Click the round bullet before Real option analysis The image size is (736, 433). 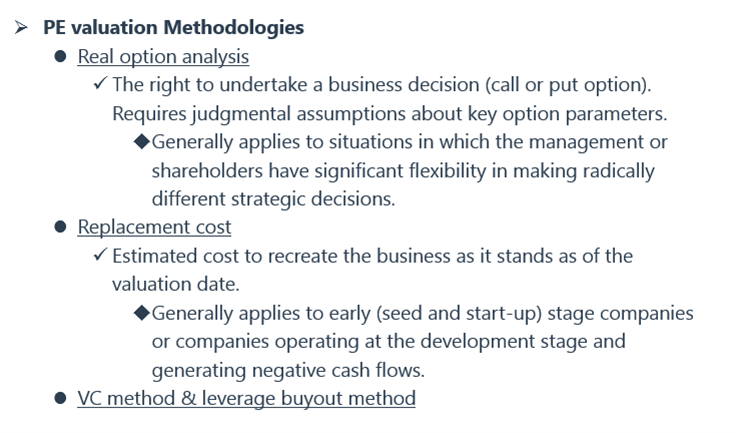click(60, 57)
